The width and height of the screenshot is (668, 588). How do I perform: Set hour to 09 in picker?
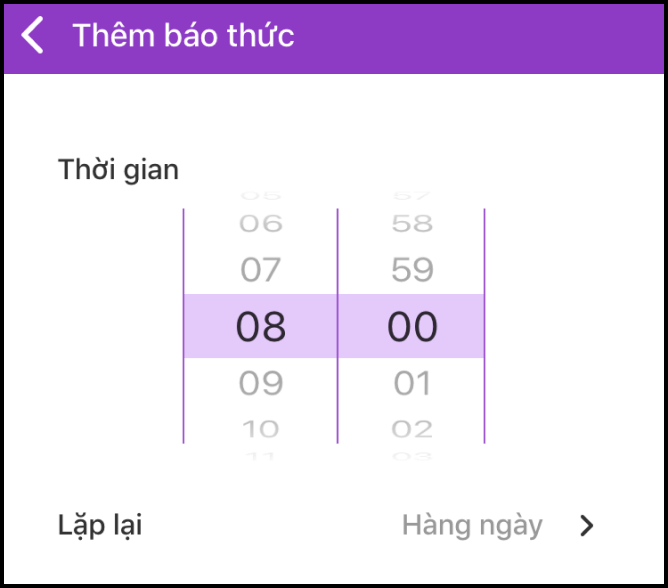click(261, 383)
